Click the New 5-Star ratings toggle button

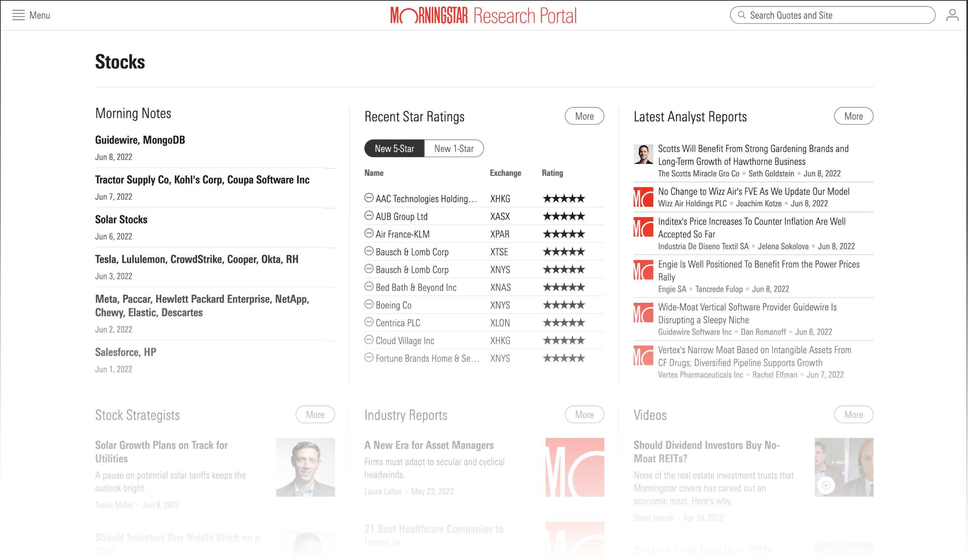pyautogui.click(x=394, y=148)
